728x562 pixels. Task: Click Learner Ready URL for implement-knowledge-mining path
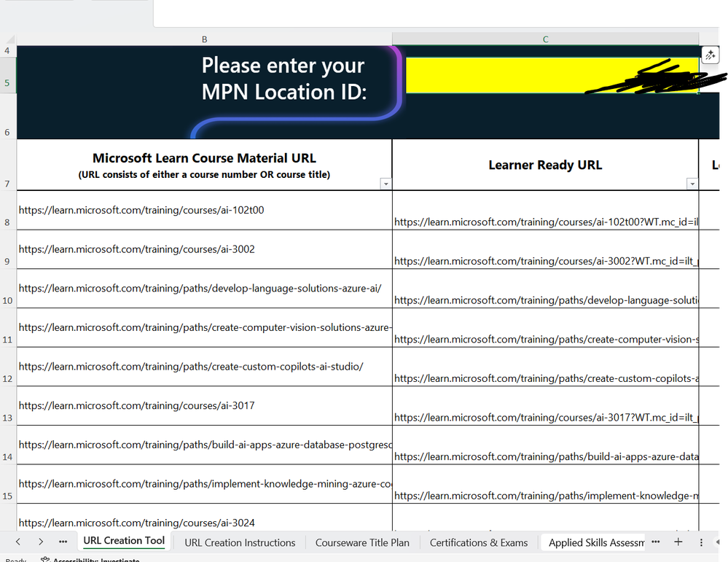[546, 484]
